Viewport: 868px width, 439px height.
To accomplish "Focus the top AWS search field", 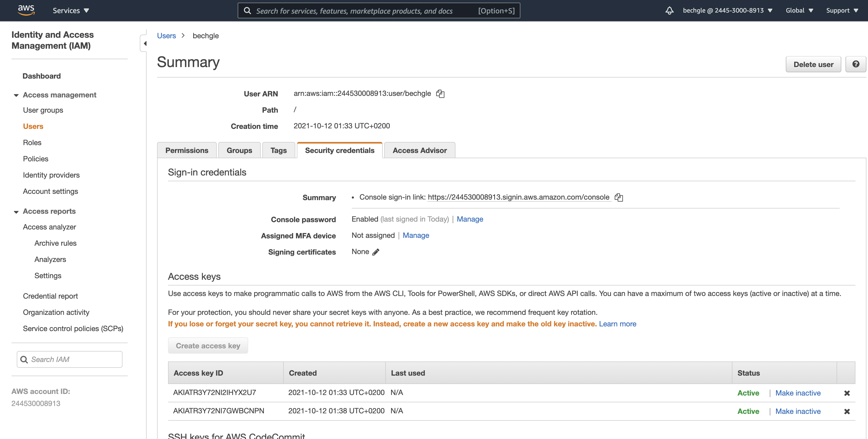I will (x=379, y=10).
